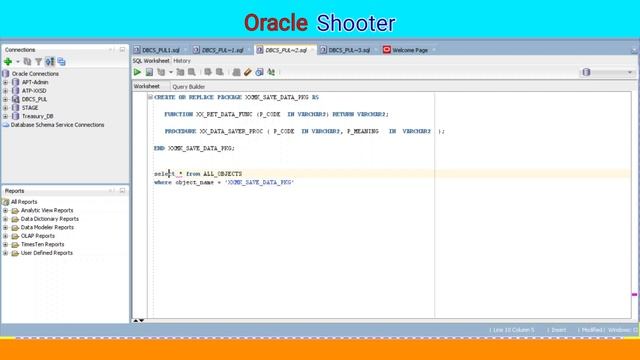Place cursor in 'where object_name' line
Image resolution: width=640 pixels, height=360 pixels.
(224, 182)
